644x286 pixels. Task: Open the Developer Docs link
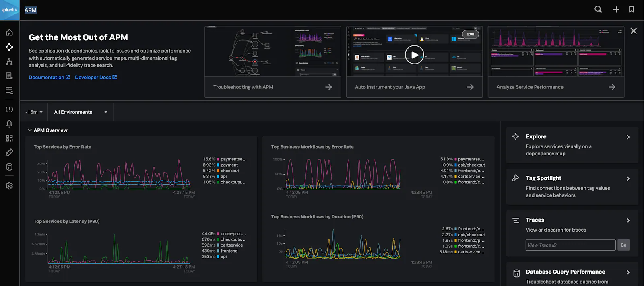pos(95,77)
